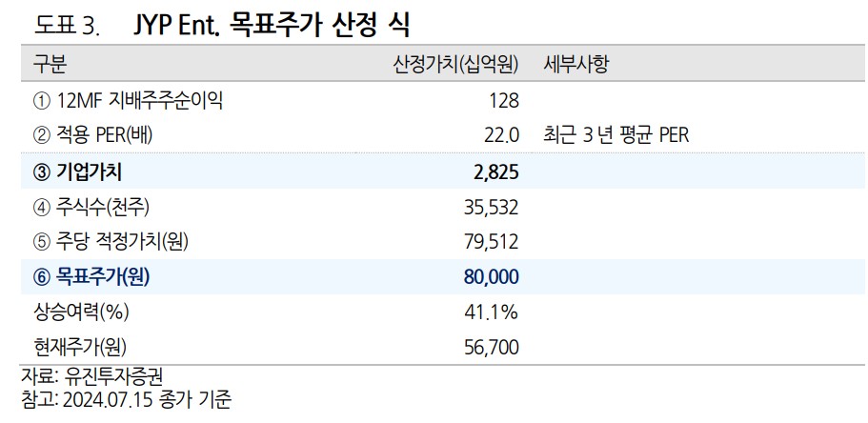Select the title 'JYP Ent. 목표주가 산정 식'

coord(272,25)
